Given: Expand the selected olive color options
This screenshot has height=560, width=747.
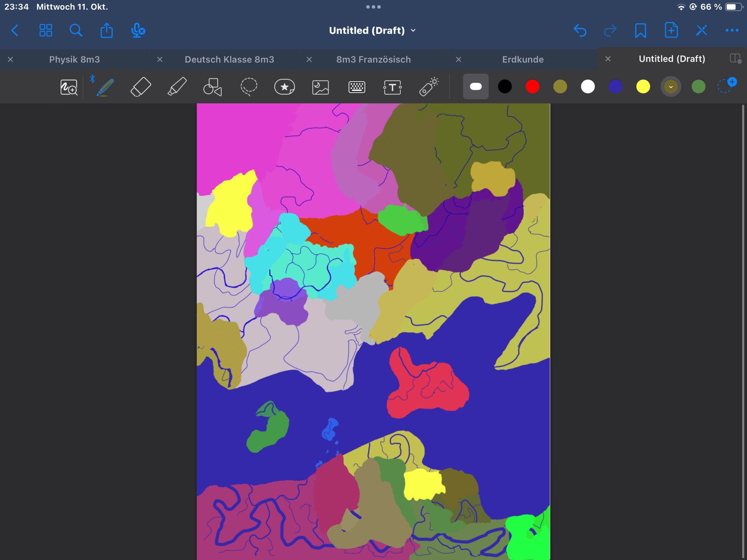Looking at the screenshot, I should click(671, 86).
